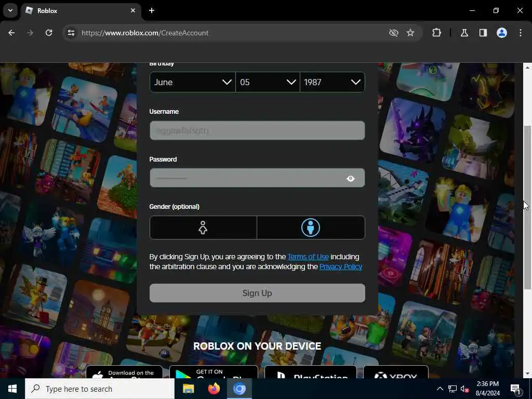This screenshot has height=399, width=532.
Task: Click the muted volume tray icon
Action: click(464, 389)
